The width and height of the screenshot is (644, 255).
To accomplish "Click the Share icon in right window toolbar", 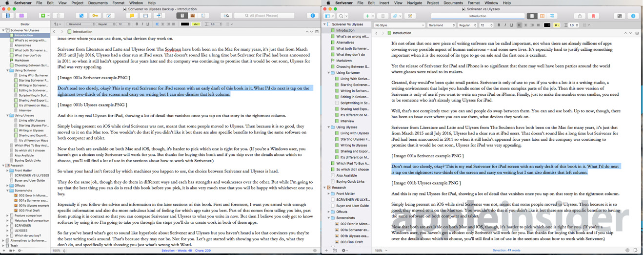I will (580, 16).
